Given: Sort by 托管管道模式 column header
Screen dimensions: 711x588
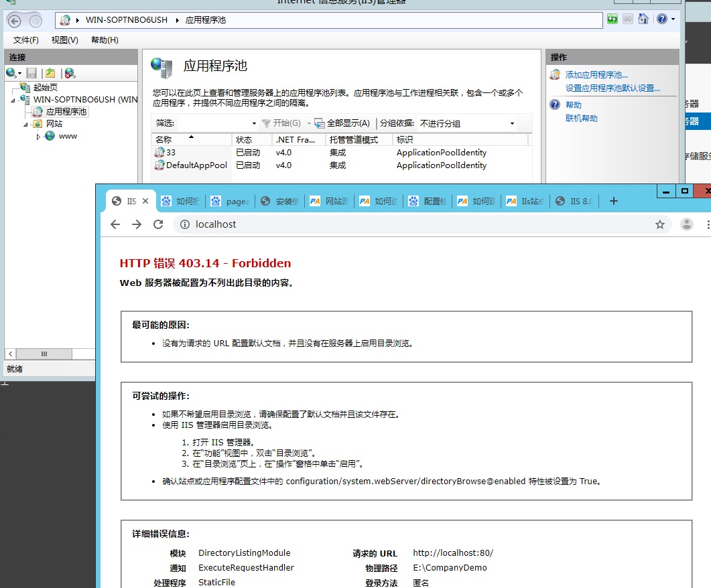Looking at the screenshot, I should (x=359, y=139).
